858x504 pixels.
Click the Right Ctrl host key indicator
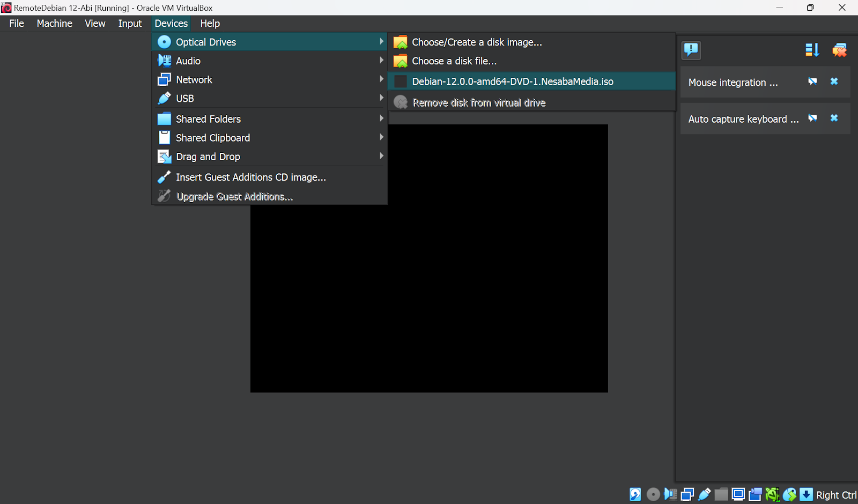pyautogui.click(x=836, y=495)
